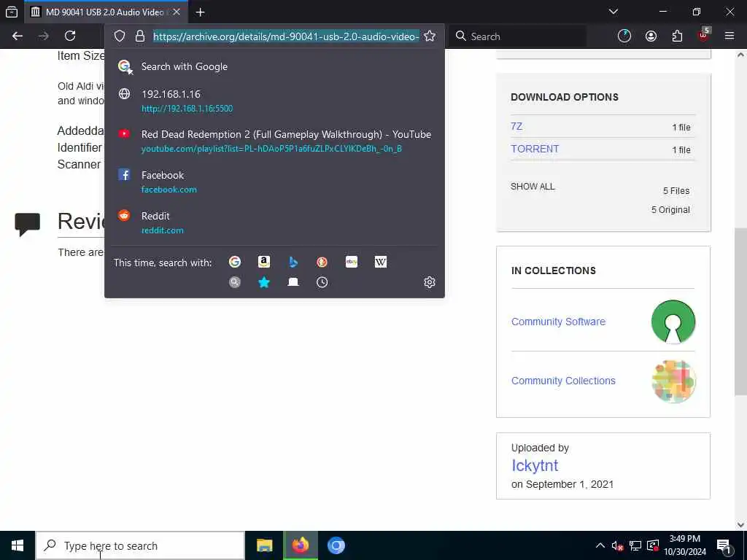The height and width of the screenshot is (560, 747).
Task: Reload the current page
Action: pyautogui.click(x=70, y=36)
